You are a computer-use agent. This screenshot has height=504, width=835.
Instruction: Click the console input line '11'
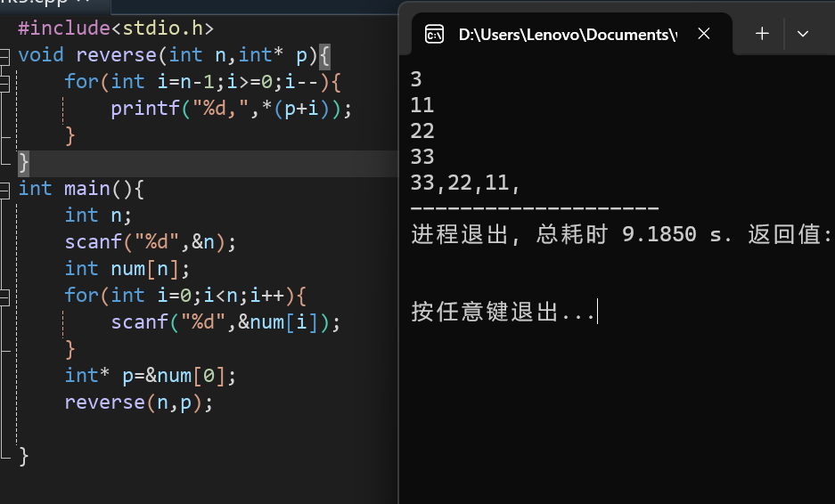422,105
